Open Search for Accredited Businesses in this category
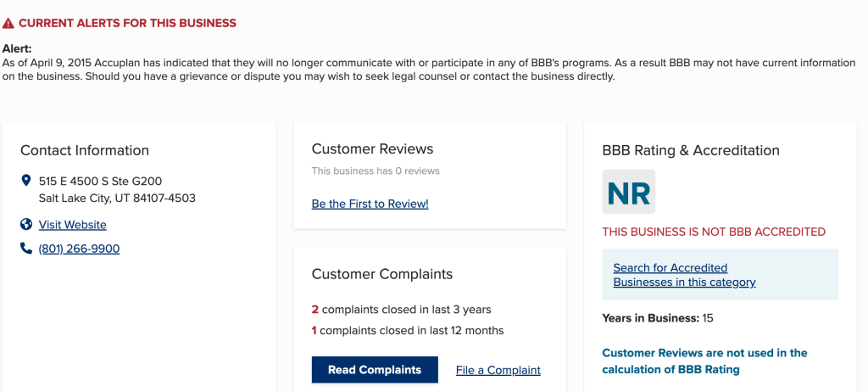This screenshot has width=868, height=392. (x=684, y=275)
